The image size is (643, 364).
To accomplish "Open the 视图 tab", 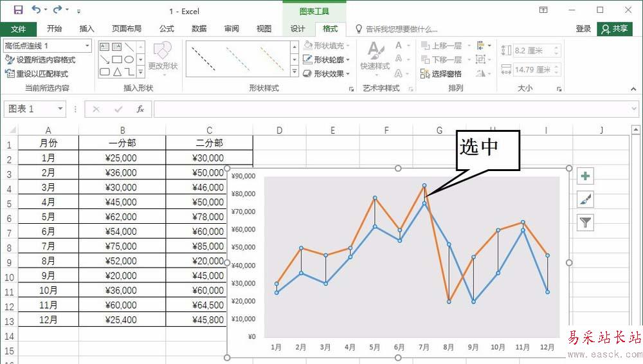I will pos(264,28).
